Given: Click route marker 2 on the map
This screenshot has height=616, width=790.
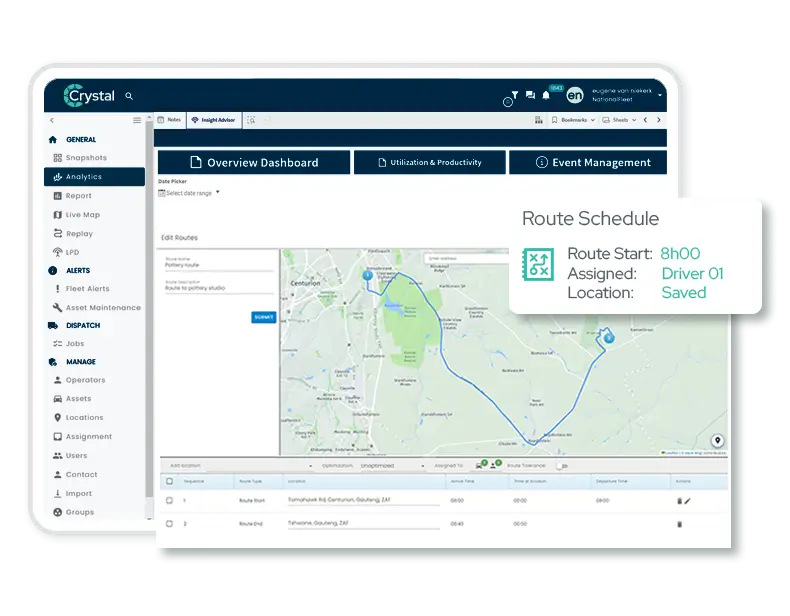Looking at the screenshot, I should click(609, 337).
